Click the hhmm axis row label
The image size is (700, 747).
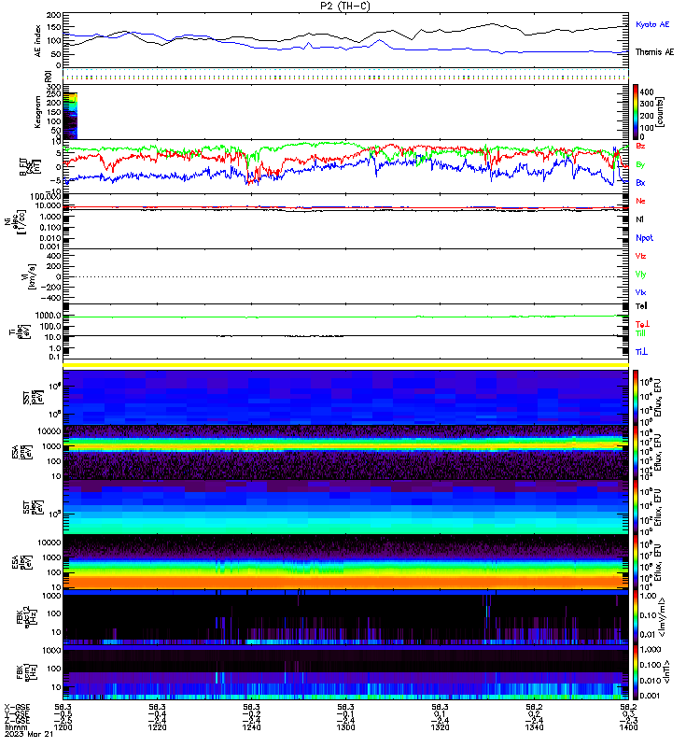[x=15, y=727]
